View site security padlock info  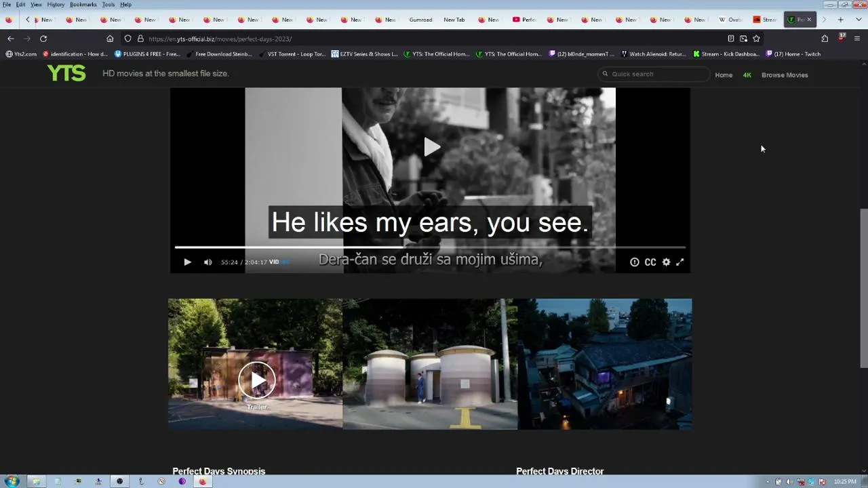pos(140,39)
